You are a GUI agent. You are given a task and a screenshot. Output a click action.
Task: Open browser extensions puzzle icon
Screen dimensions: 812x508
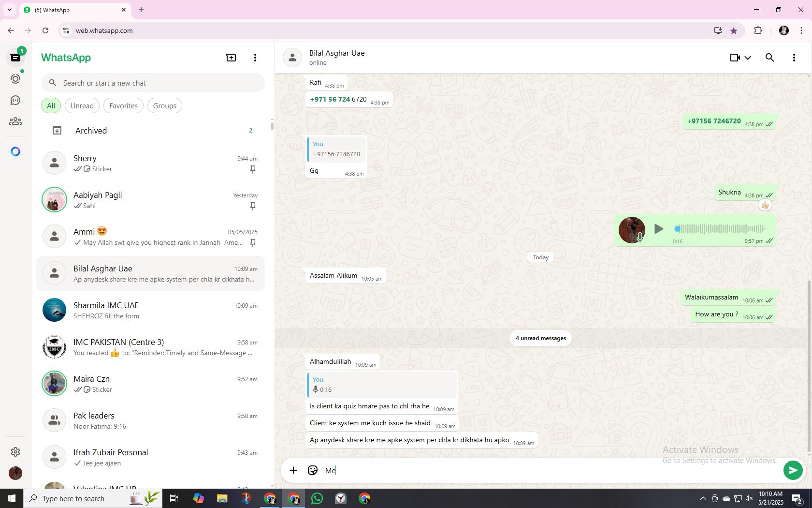tap(758, 30)
